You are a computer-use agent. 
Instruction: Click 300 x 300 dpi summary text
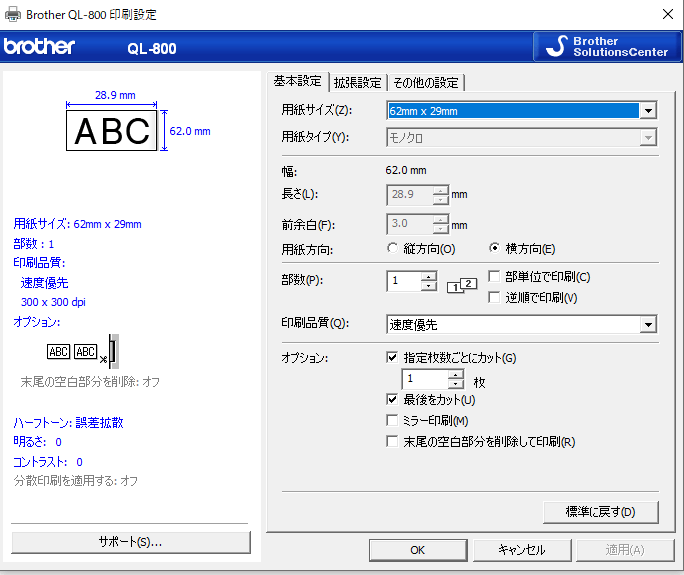coord(53,302)
